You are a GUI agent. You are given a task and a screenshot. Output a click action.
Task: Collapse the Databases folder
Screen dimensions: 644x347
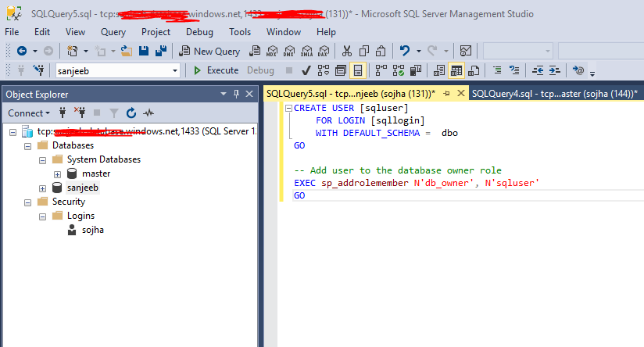pyautogui.click(x=27, y=146)
